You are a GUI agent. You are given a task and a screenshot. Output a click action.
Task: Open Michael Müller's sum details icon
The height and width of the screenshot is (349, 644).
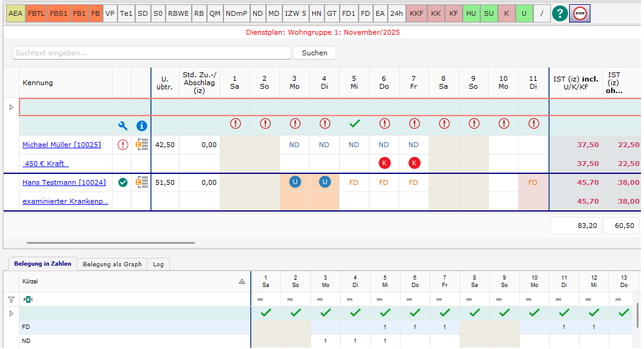point(142,145)
